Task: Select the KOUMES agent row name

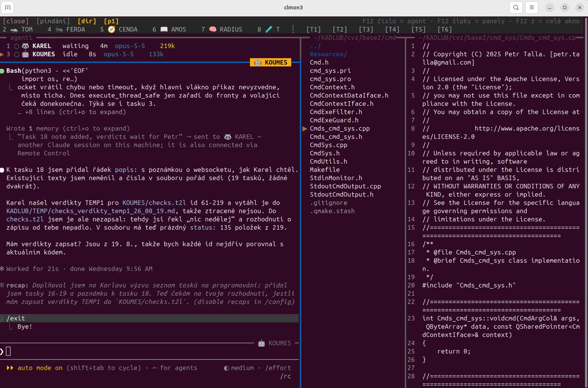Action: tap(44, 54)
